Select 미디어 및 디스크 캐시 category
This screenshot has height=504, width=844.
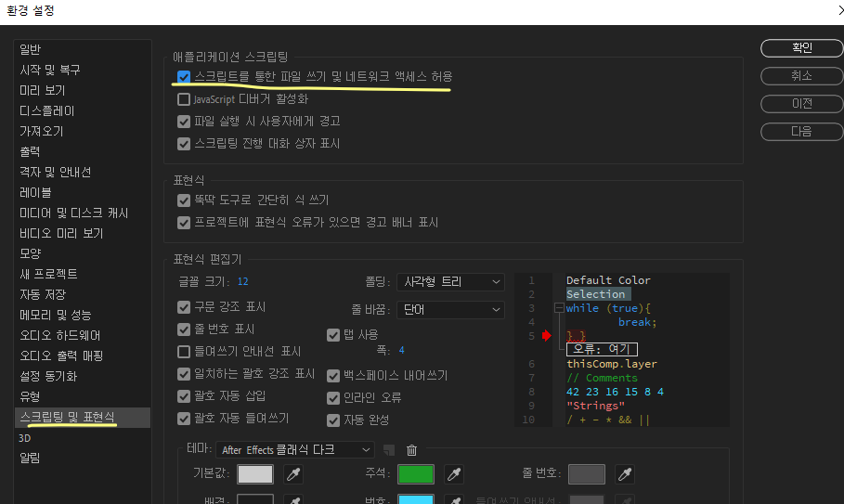[82, 213]
